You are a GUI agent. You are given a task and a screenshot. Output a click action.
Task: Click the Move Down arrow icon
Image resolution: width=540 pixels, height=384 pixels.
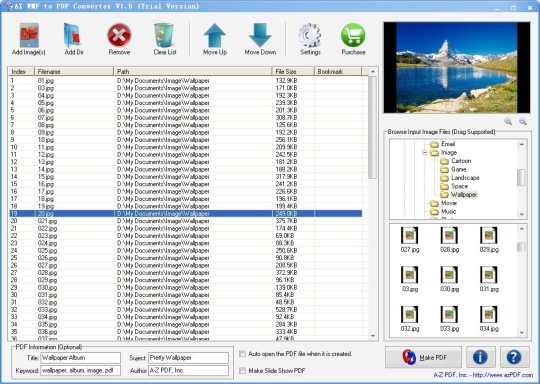260,35
